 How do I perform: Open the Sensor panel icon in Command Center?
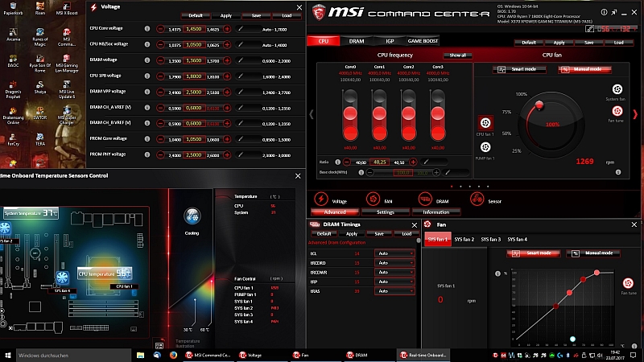coord(477,199)
